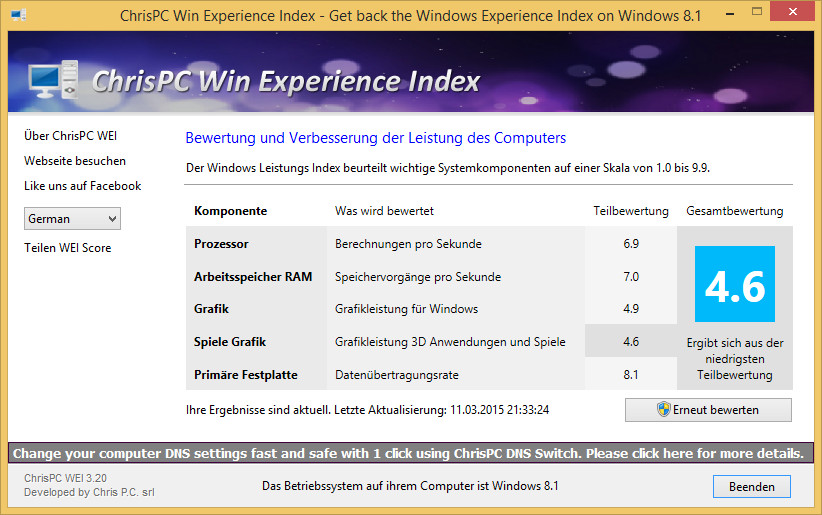This screenshot has height=515, width=822.
Task: Click the Bewertung und Verbesserung heading
Action: [375, 138]
